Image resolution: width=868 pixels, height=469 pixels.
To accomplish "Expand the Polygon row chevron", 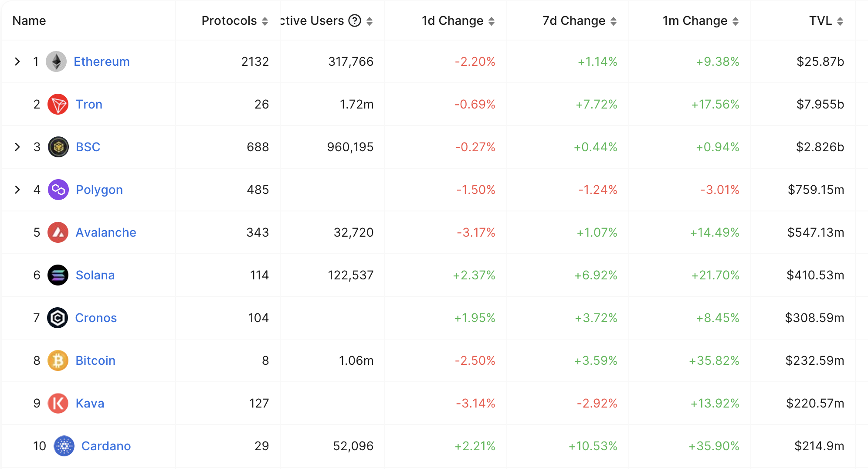I will click(x=17, y=190).
